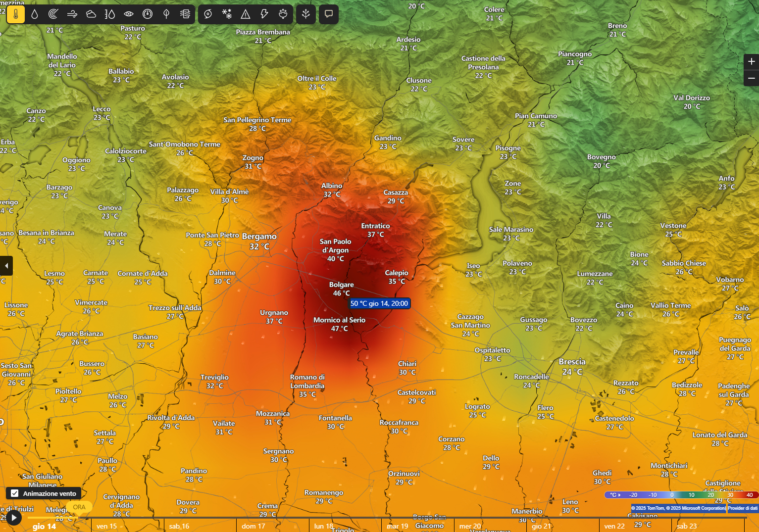Click the Urgnano 37 °C label
The width and height of the screenshot is (759, 532).
coord(274,317)
